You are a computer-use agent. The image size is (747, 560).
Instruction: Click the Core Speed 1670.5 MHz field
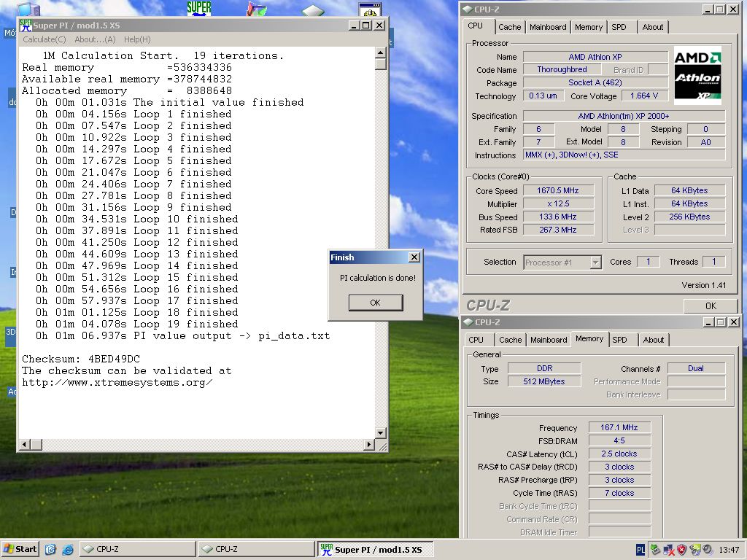558,190
